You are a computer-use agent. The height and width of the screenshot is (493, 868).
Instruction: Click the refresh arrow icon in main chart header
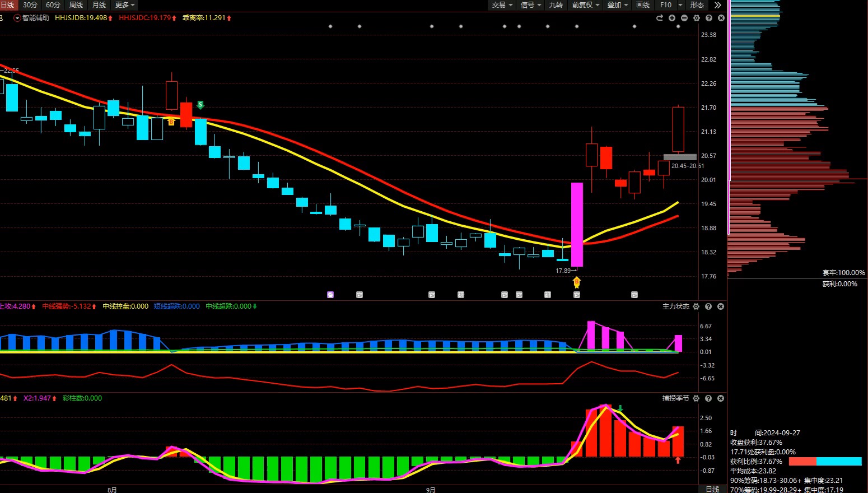coord(660,18)
